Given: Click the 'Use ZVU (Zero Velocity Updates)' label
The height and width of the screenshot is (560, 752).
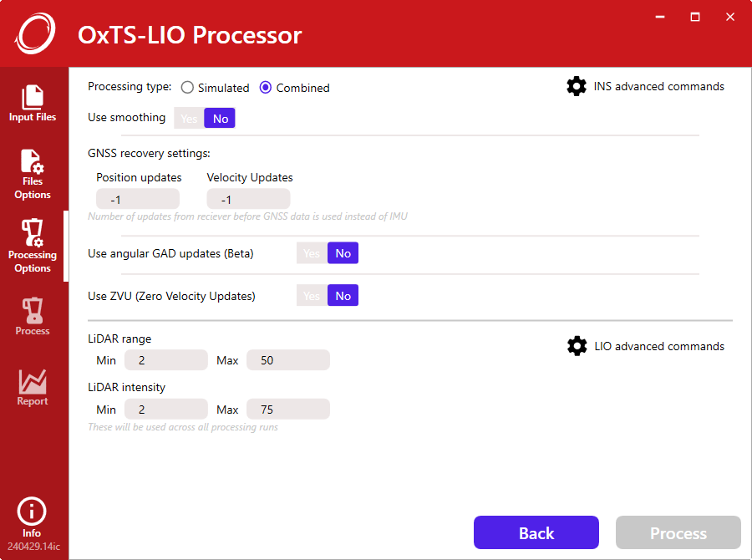Looking at the screenshot, I should click(x=171, y=296).
